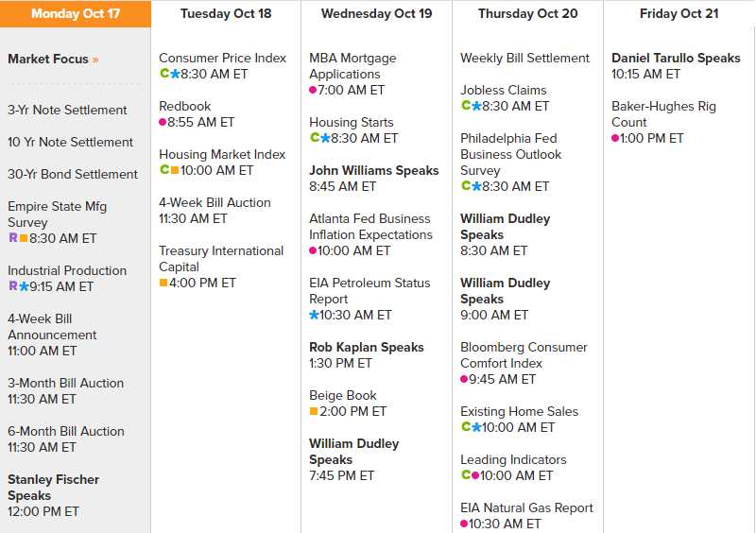The width and height of the screenshot is (756, 533).
Task: Select the Monday Oct 17 tab
Action: click(76, 13)
